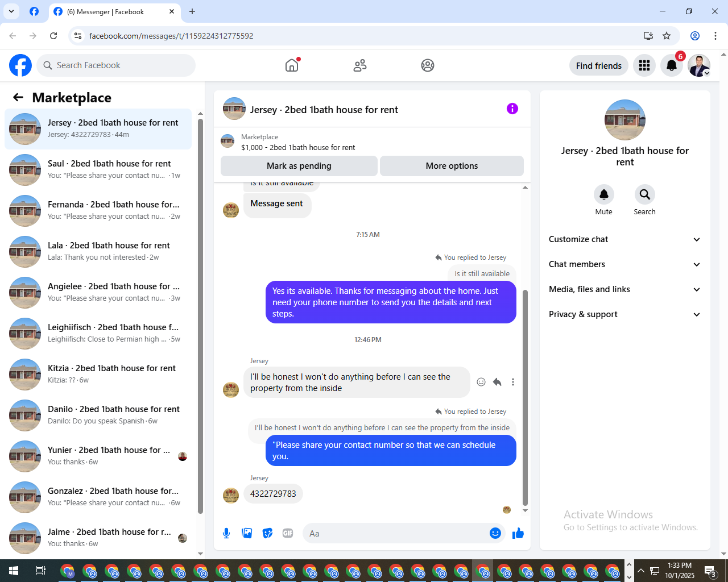Open Angielee's conversation

98,293
